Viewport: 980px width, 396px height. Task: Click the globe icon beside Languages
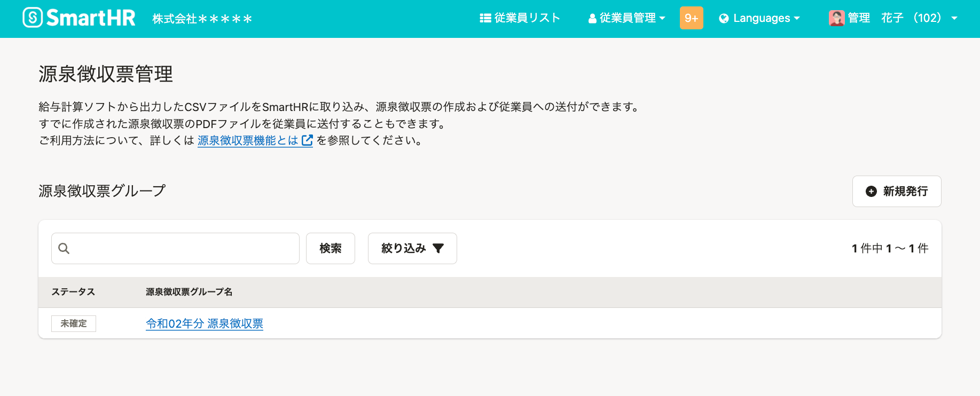pyautogui.click(x=724, y=19)
